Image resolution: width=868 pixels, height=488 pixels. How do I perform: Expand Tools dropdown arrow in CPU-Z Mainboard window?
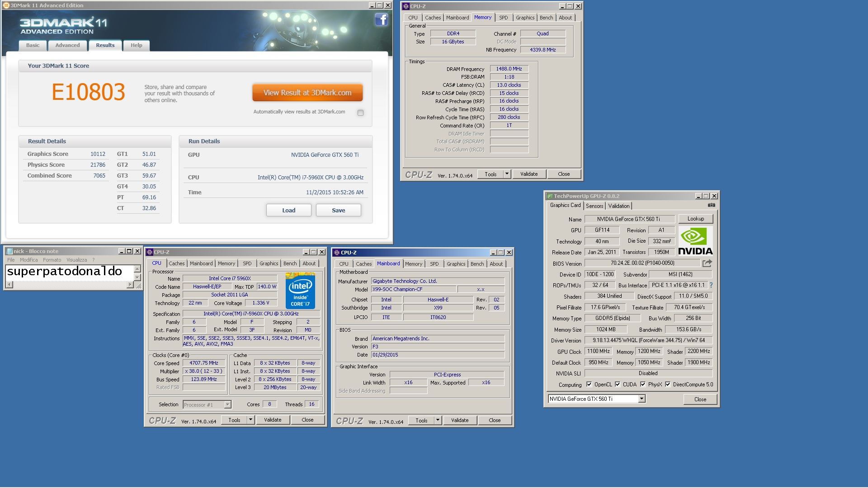tap(438, 420)
